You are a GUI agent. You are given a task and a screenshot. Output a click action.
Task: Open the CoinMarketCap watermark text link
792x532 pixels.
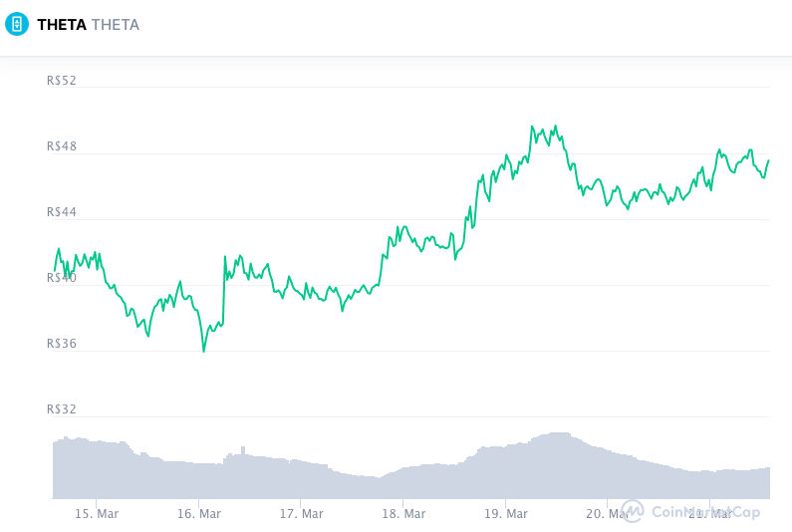pyautogui.click(x=705, y=512)
